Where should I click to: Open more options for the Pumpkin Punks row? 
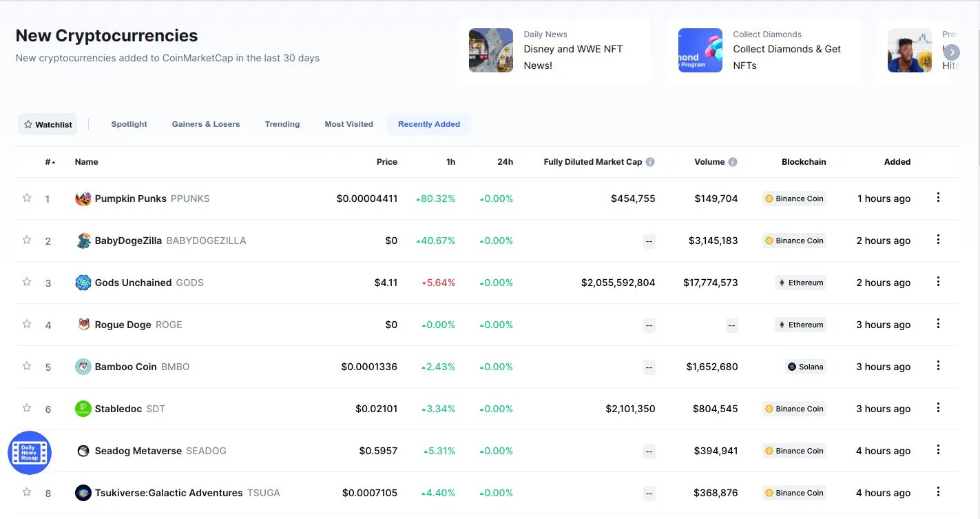point(938,198)
